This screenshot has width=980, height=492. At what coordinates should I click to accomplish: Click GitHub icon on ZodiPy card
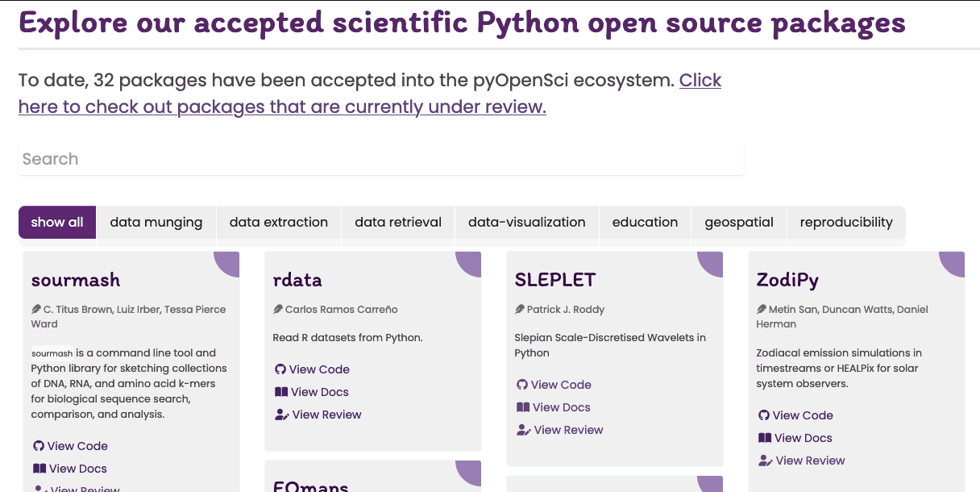point(764,415)
